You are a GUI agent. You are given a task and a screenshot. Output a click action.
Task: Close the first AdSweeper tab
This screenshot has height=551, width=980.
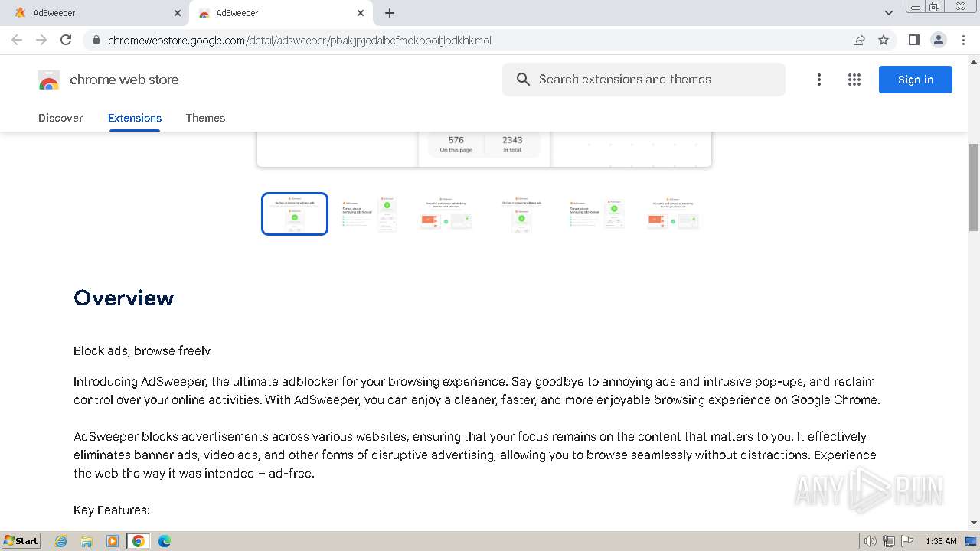(177, 13)
